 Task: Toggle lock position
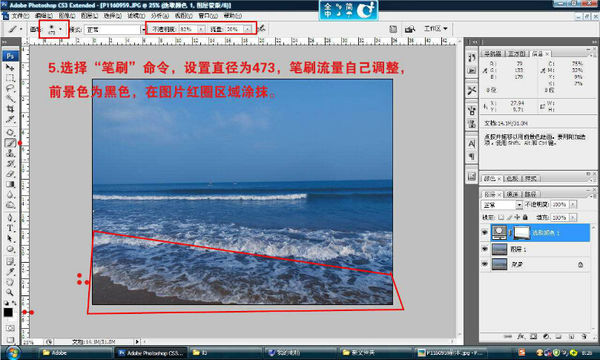point(517,217)
